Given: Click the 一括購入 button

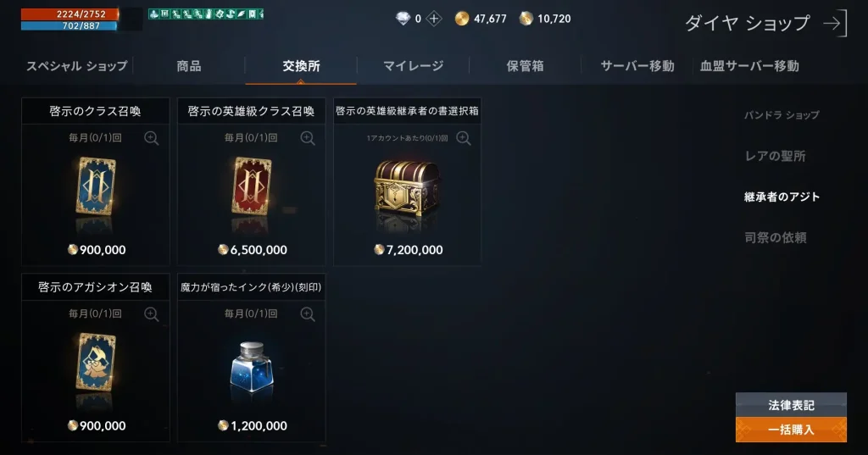Looking at the screenshot, I should click(x=791, y=430).
